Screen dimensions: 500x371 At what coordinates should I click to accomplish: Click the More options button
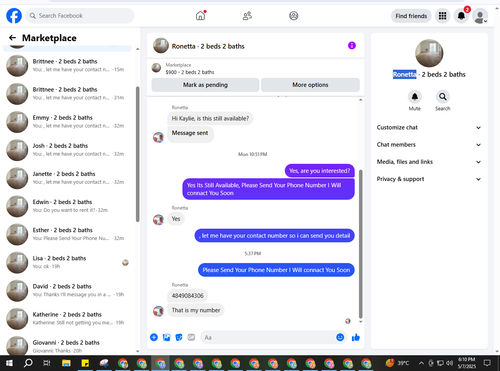pos(310,85)
